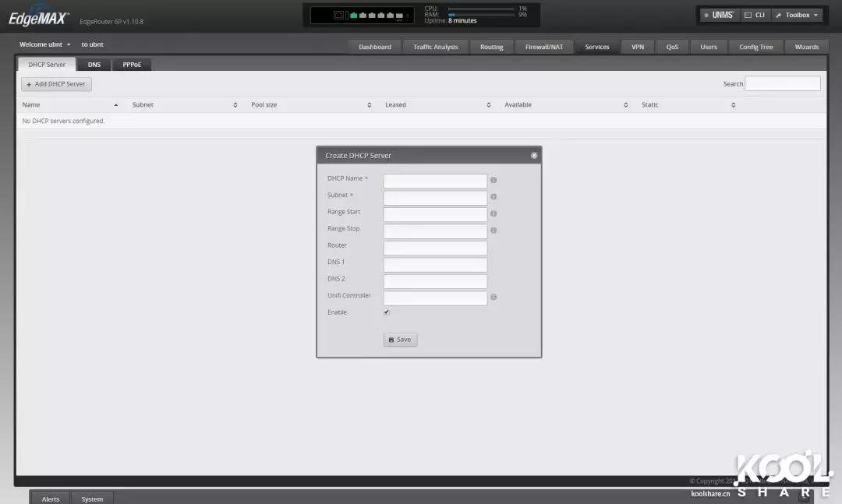Click the Range Start input field
This screenshot has height=504, width=842.
click(x=435, y=214)
